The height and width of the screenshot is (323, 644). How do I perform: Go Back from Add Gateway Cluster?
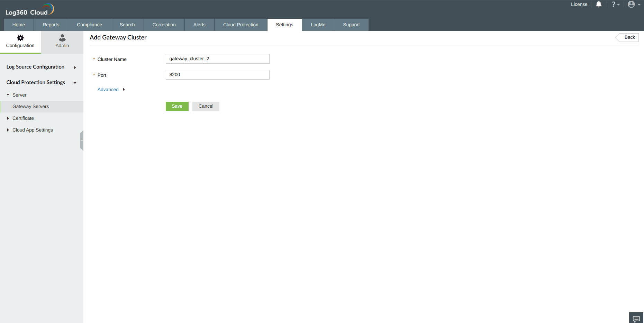pos(628,37)
